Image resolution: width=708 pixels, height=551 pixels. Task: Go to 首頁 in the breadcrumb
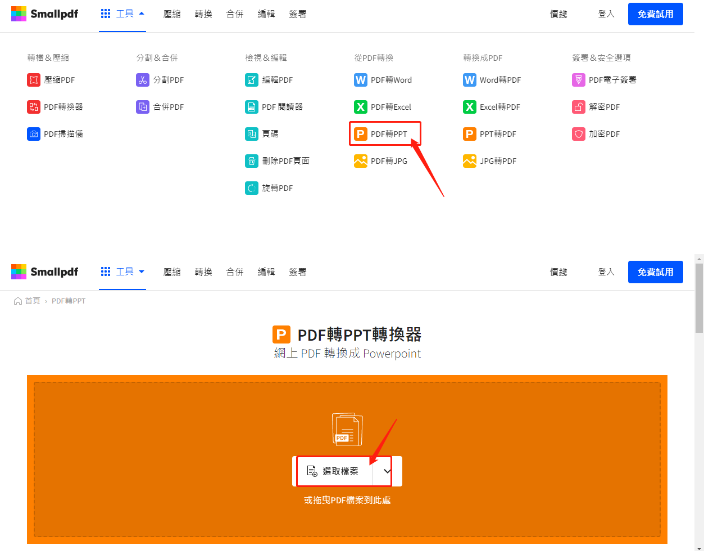(x=33, y=301)
